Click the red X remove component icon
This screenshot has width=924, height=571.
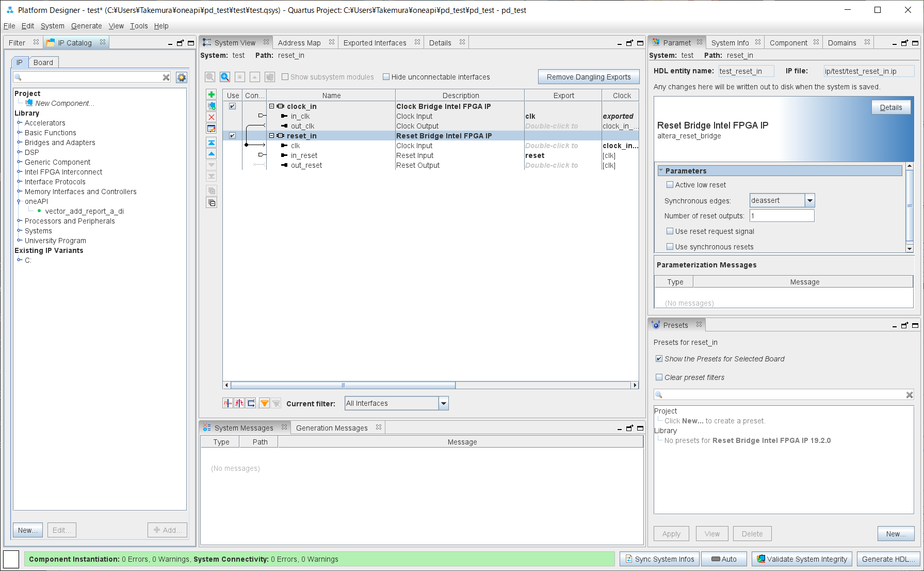pyautogui.click(x=212, y=117)
